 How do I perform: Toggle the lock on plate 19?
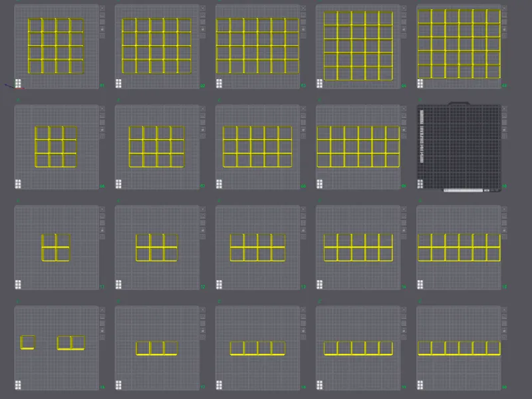[404, 331]
